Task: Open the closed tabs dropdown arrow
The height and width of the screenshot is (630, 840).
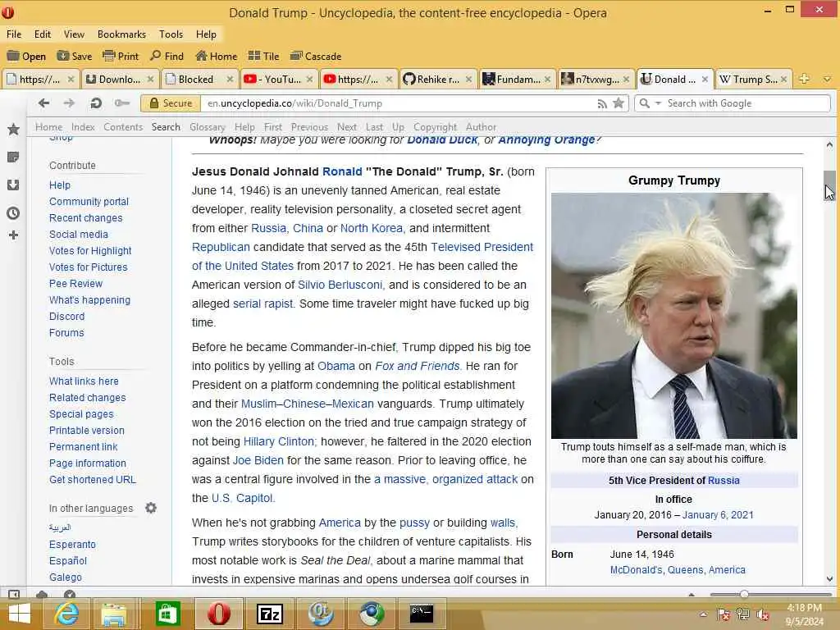Action: click(827, 80)
